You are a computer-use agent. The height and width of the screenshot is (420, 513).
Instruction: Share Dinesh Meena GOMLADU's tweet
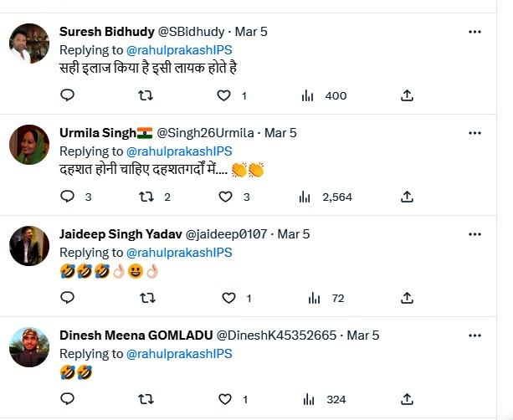tap(407, 399)
